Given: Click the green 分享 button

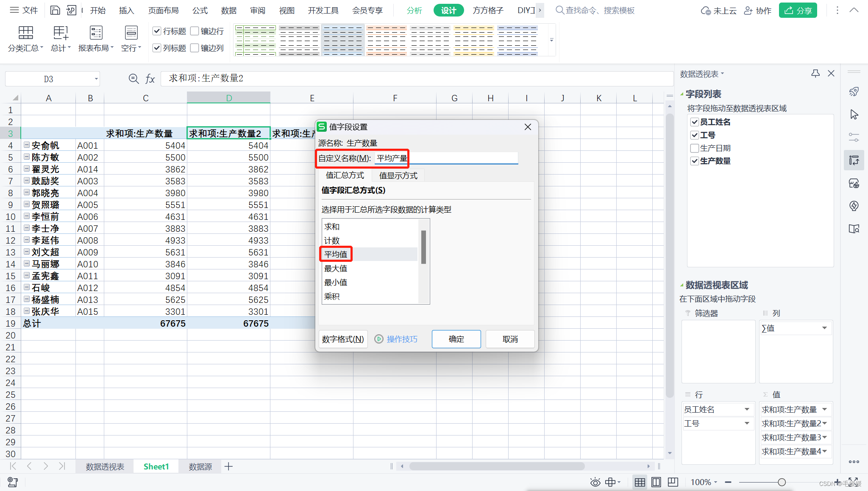Looking at the screenshot, I should 798,10.
